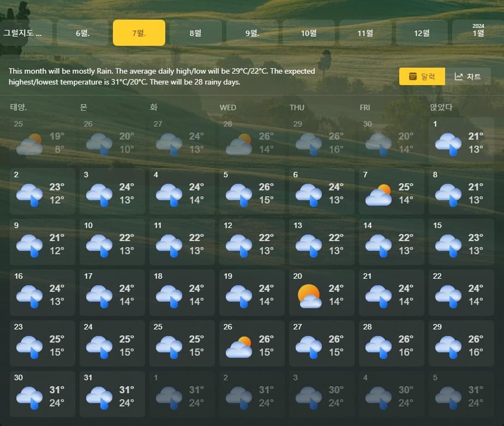Open the faded next-month day 5 card
The width and height of the screenshot is (504, 426).
461,394
